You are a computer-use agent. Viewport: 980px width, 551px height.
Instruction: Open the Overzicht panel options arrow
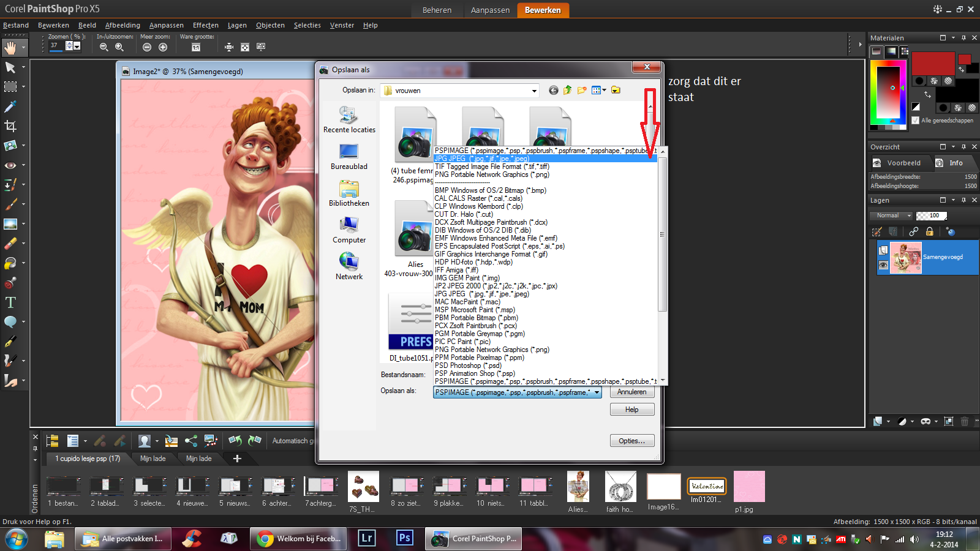point(954,147)
